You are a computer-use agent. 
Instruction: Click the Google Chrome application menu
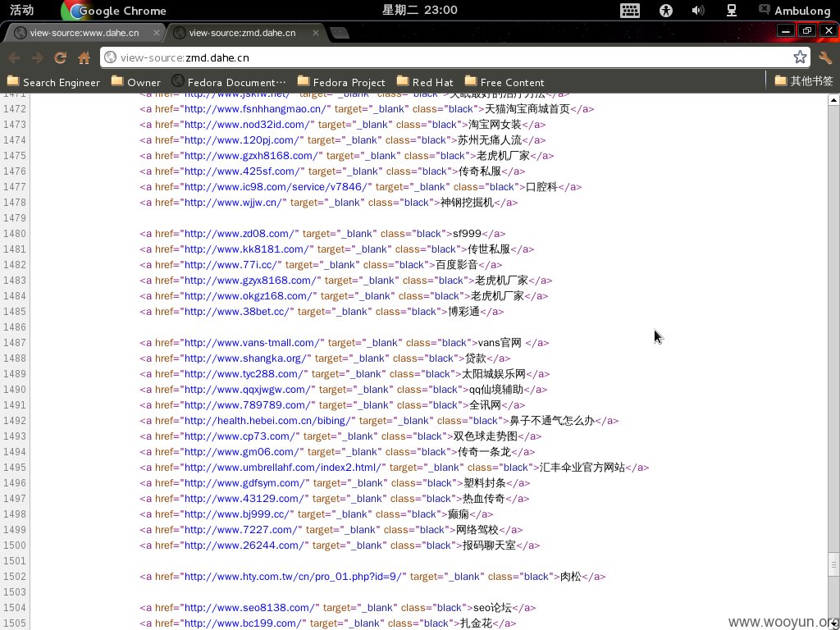pyautogui.click(x=114, y=10)
